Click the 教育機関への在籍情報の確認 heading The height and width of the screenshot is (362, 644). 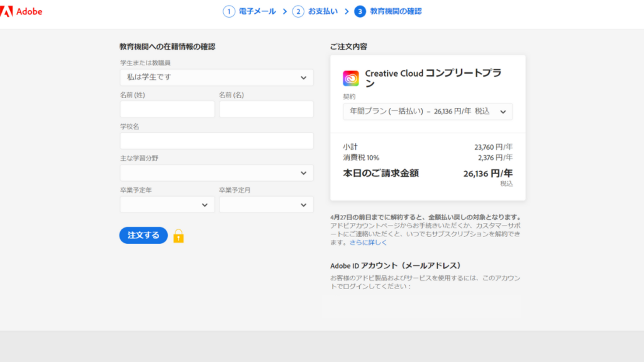[167, 47]
